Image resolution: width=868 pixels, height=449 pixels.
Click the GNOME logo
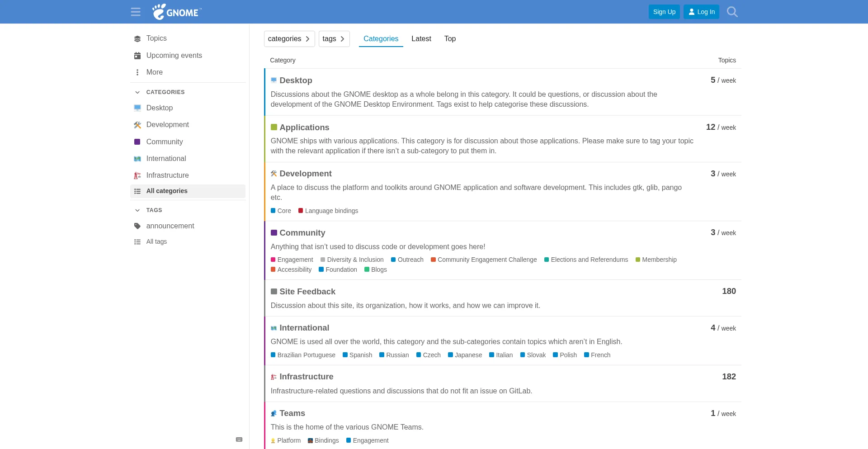pos(177,12)
